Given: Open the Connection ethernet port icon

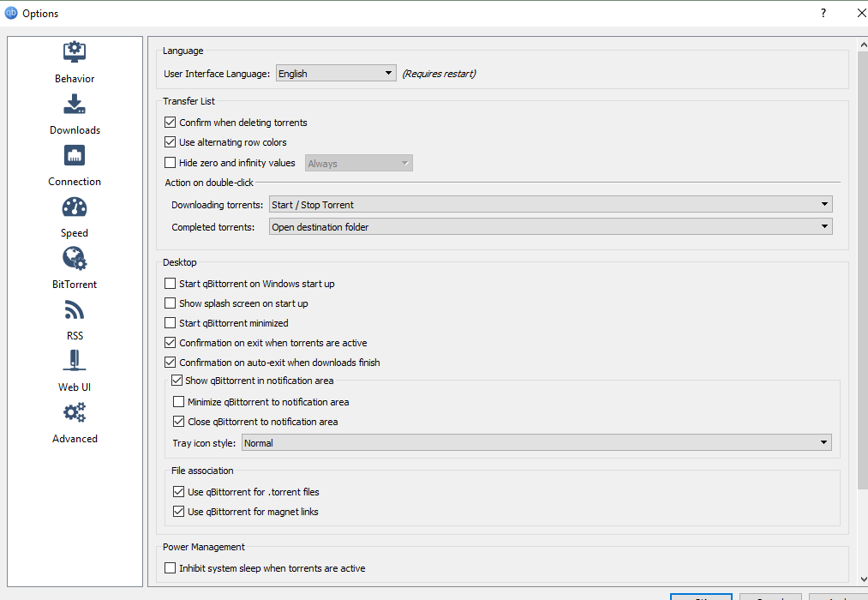Looking at the screenshot, I should [x=75, y=155].
